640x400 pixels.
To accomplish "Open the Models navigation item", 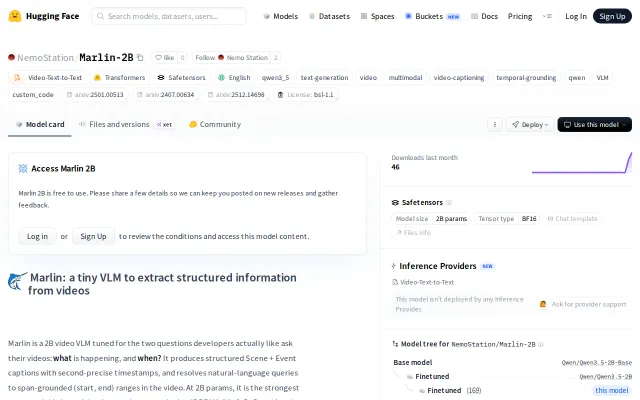I will click(x=281, y=16).
